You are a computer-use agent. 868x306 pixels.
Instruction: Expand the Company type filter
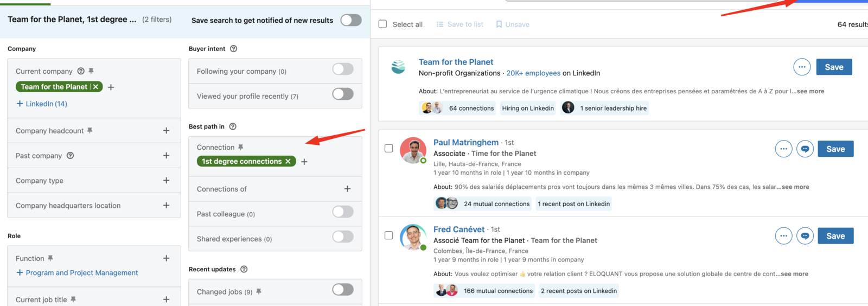pos(166,181)
